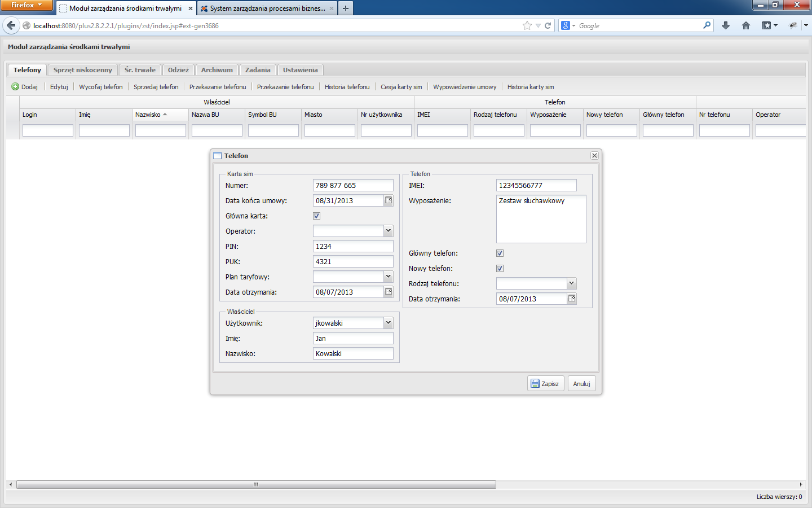Image resolution: width=812 pixels, height=508 pixels.
Task: Go to Firefox home page icon
Action: coord(746,25)
